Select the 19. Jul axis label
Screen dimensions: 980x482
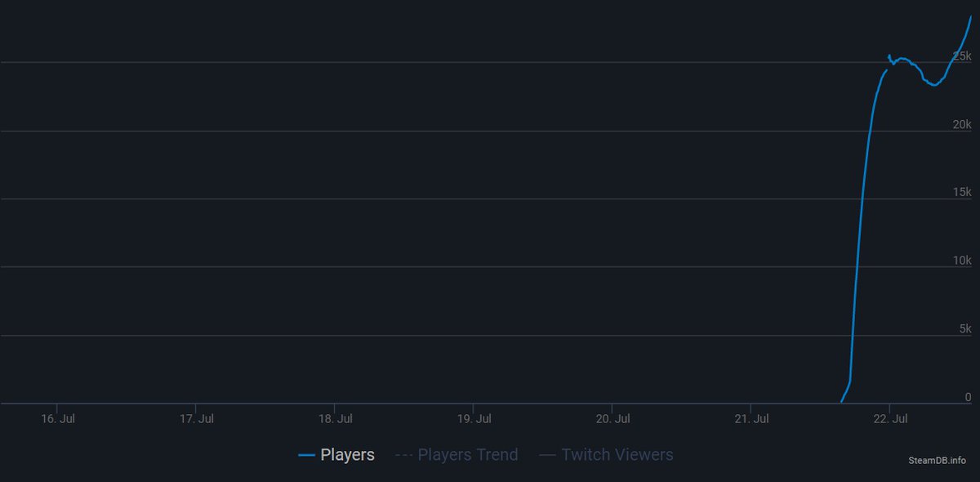click(x=474, y=419)
